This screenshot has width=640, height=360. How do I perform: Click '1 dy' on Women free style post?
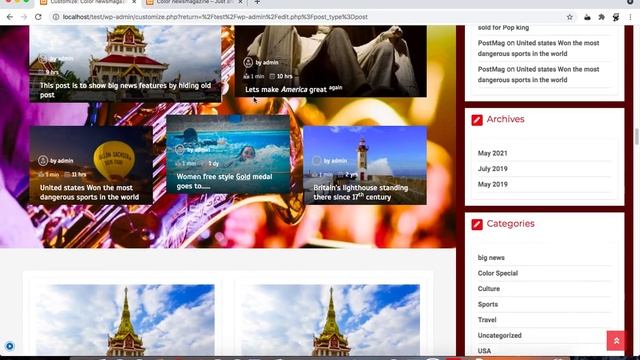click(x=213, y=163)
